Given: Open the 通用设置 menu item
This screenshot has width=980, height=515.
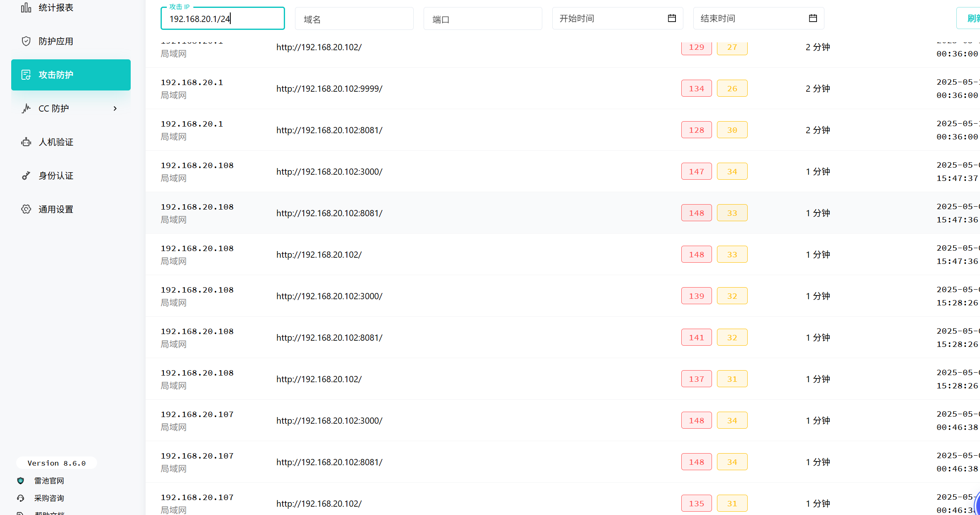Looking at the screenshot, I should pos(56,209).
